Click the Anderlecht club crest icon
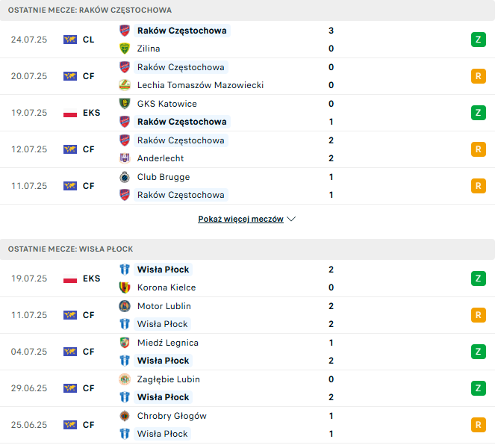501x448 pixels. tap(125, 158)
